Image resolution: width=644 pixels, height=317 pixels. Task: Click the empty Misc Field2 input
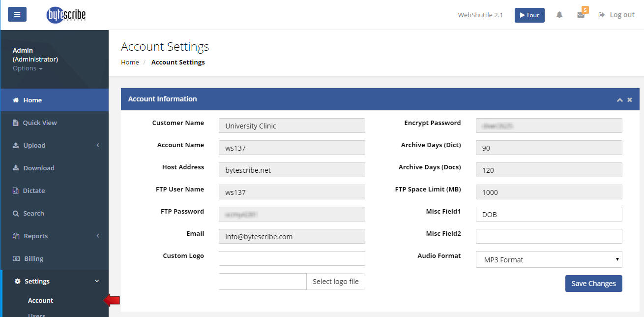click(x=549, y=236)
